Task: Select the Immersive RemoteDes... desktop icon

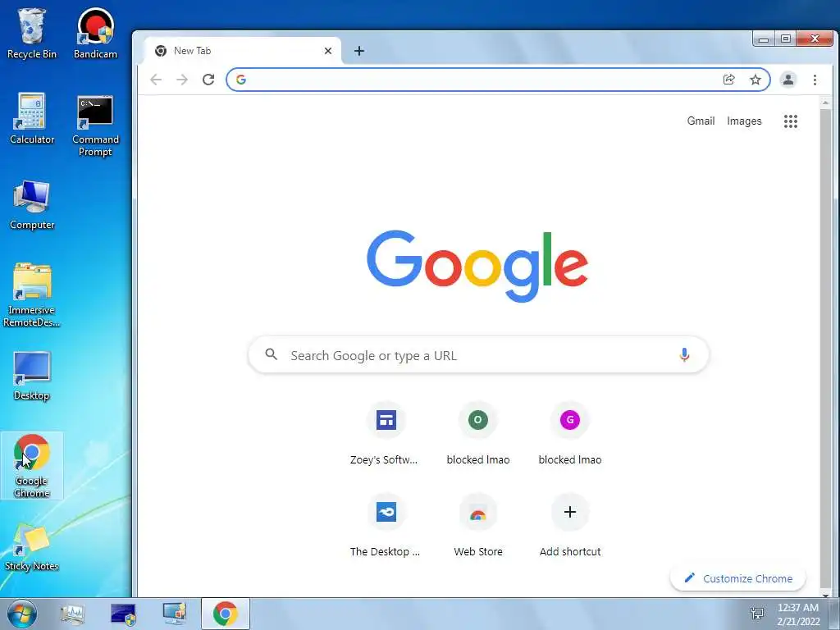Action: pos(32,295)
